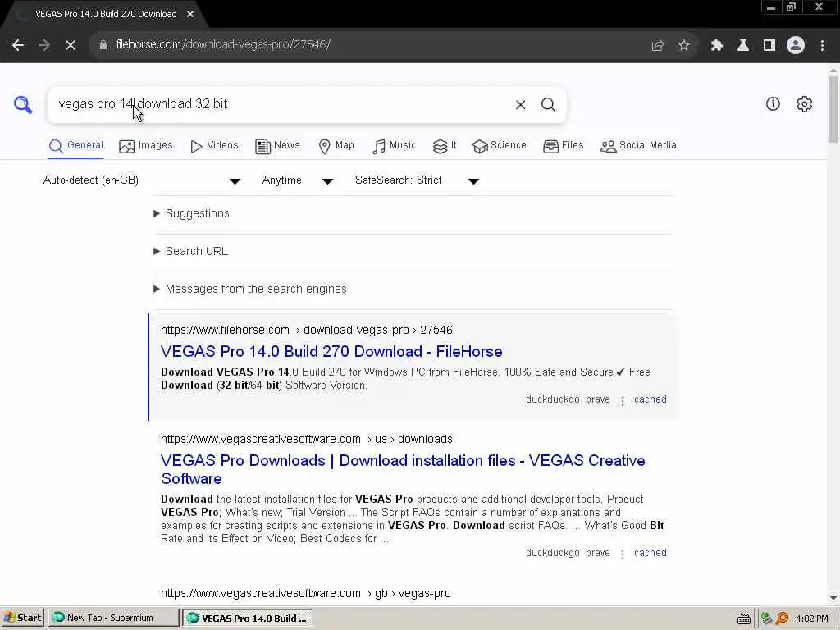
Task: Click the filehorse.com result URL
Action: [307, 330]
